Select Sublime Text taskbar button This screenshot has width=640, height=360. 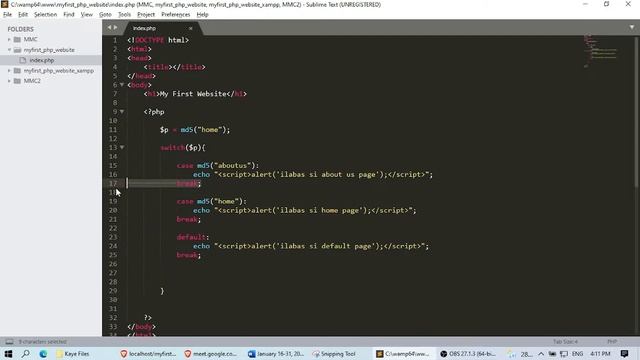click(403, 354)
